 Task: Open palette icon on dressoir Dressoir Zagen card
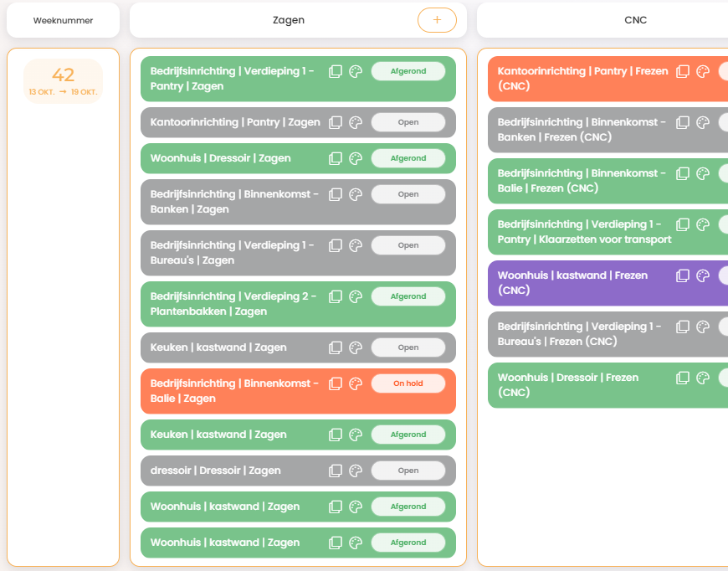click(355, 471)
